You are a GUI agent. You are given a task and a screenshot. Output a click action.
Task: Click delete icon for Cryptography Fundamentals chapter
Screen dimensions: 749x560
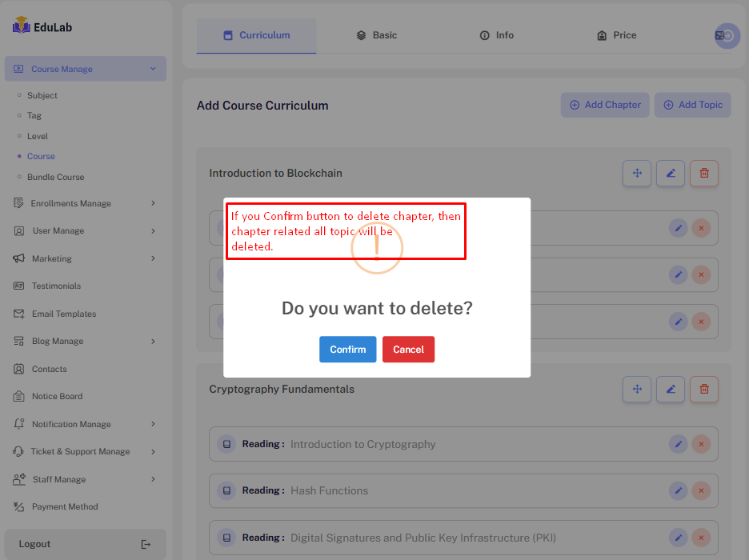(x=704, y=390)
